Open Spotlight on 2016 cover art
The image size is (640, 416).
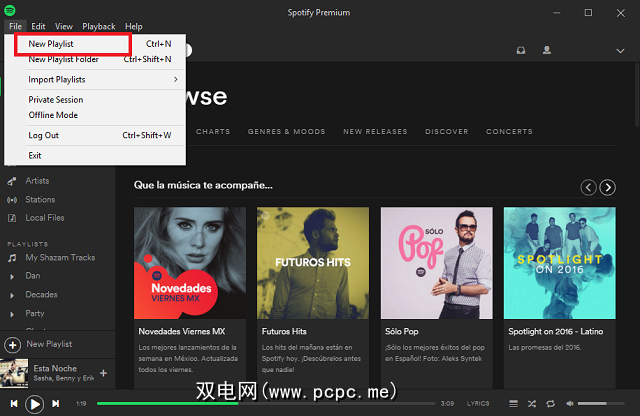pyautogui.click(x=560, y=263)
